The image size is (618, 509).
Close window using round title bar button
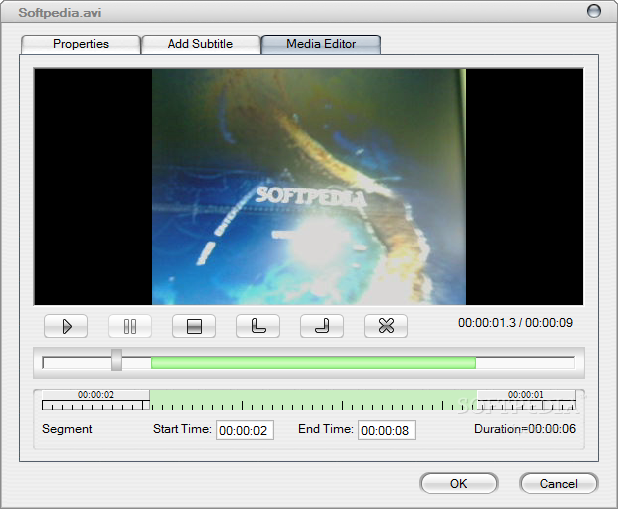(x=594, y=11)
